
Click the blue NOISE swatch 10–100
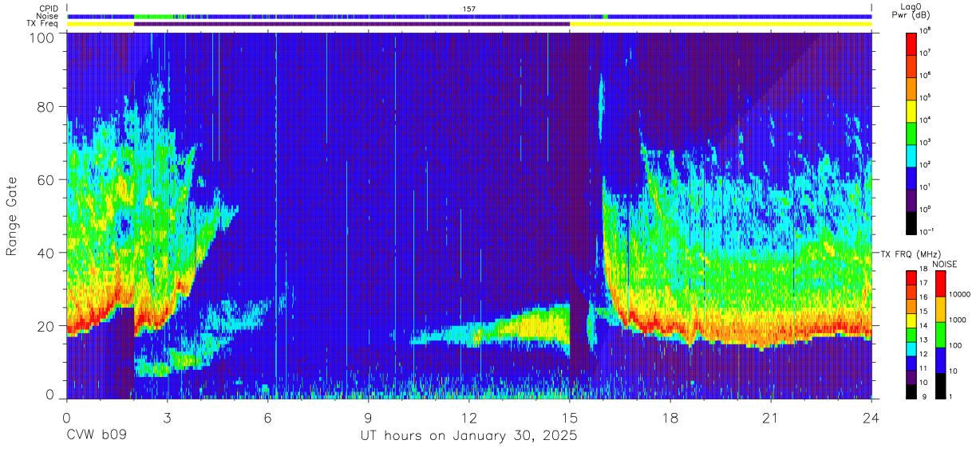[939, 360]
